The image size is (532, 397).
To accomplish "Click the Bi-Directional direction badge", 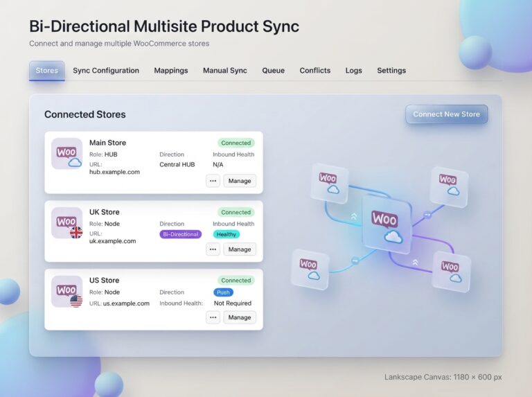I will pyautogui.click(x=181, y=234).
